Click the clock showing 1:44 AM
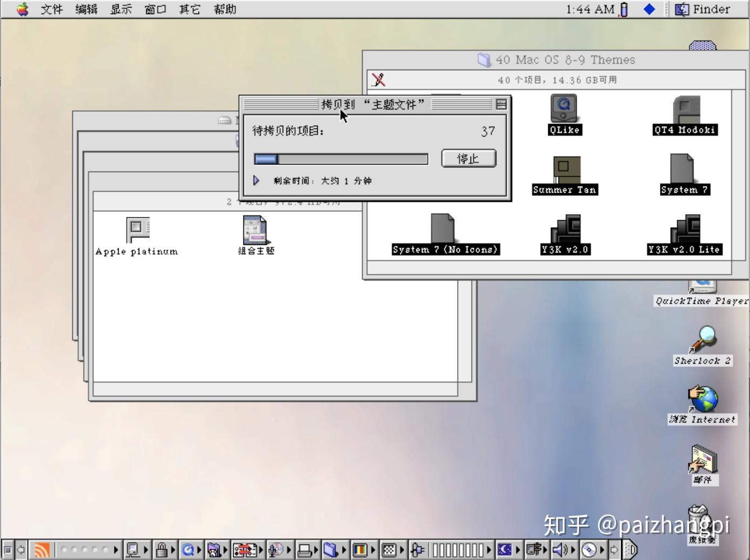This screenshot has height=560, width=750. click(590, 9)
